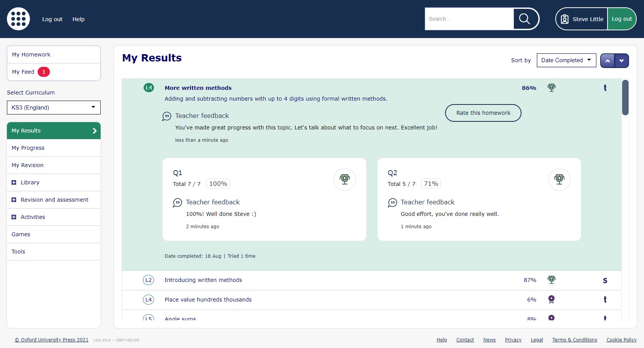
Task: Open footer Privacy link
Action: point(513,340)
